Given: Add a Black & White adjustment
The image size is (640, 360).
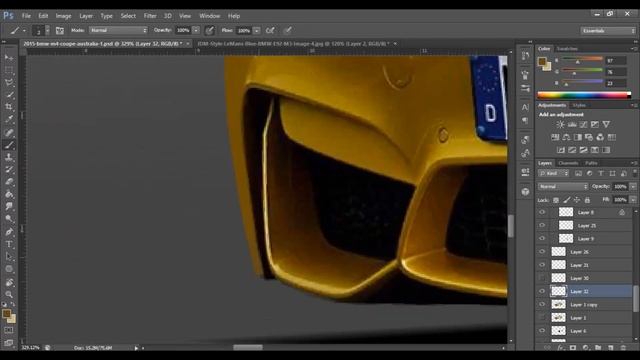Looking at the screenshot, I should 578,138.
